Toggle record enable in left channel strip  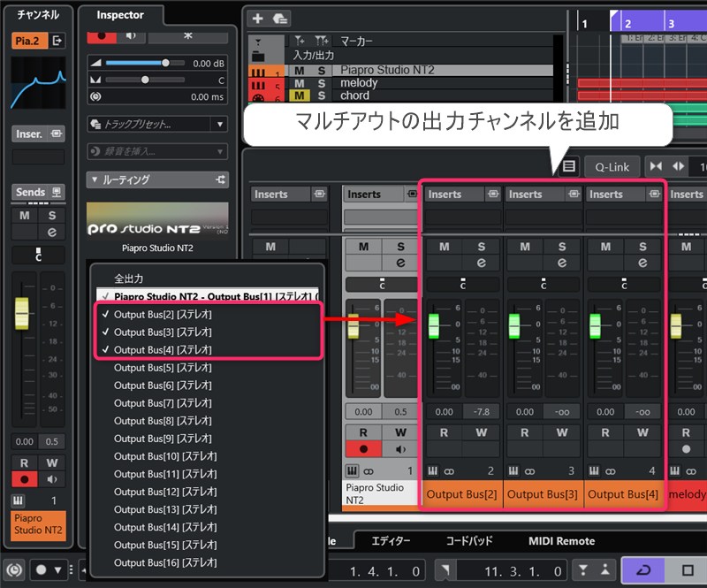point(25,479)
